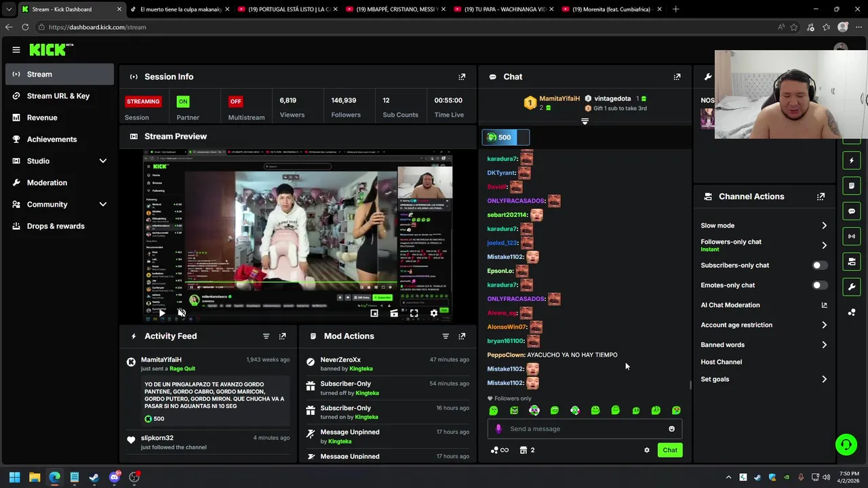Toggle the Partner ON badge
This screenshot has height=488, width=868.
point(182,102)
